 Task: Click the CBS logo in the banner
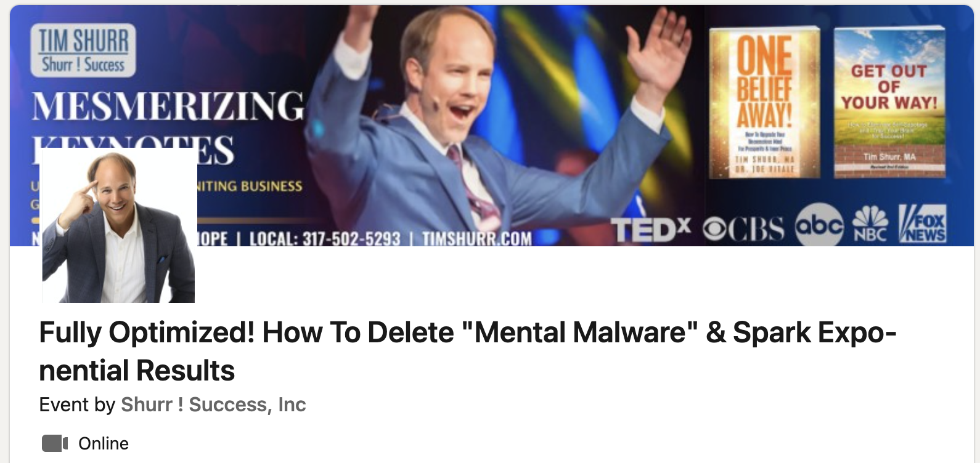(744, 230)
